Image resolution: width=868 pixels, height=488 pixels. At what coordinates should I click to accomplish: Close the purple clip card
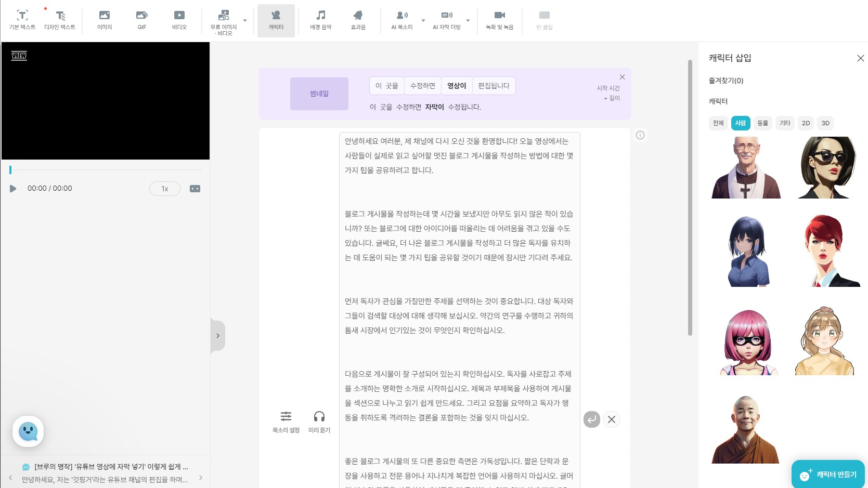[622, 77]
